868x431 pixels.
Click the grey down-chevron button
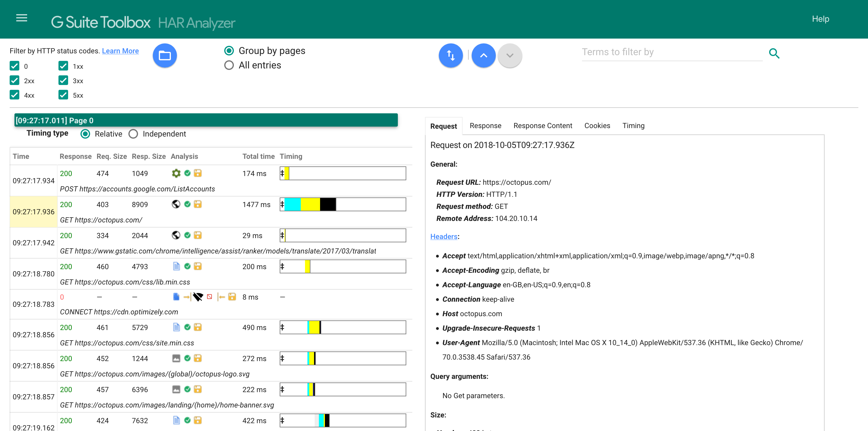pos(509,55)
